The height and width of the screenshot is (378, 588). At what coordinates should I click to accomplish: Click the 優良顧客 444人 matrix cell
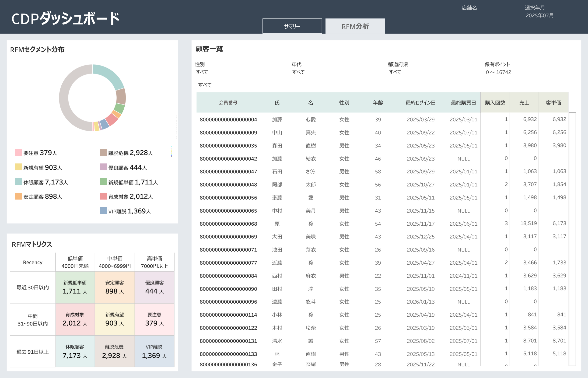pyautogui.click(x=154, y=287)
